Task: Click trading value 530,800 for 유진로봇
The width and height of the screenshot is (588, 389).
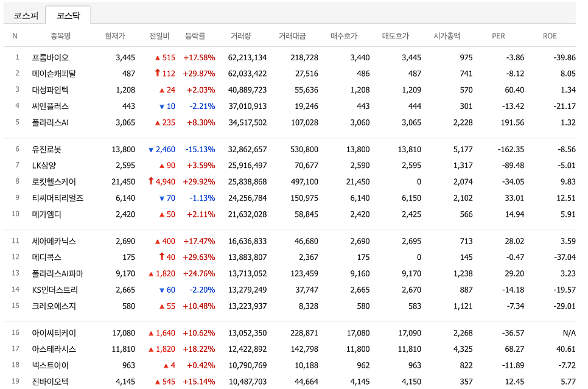Action: click(304, 149)
